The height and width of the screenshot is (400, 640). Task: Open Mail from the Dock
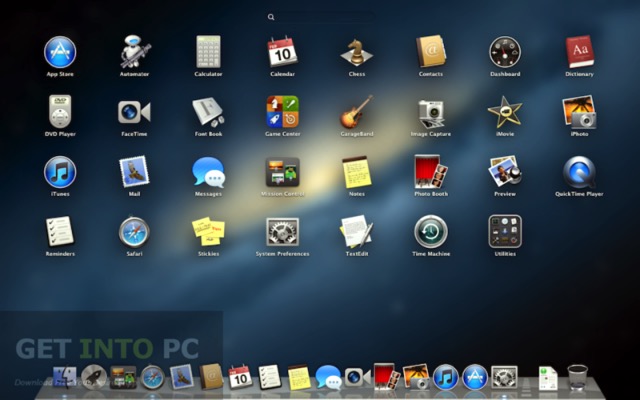click(182, 377)
